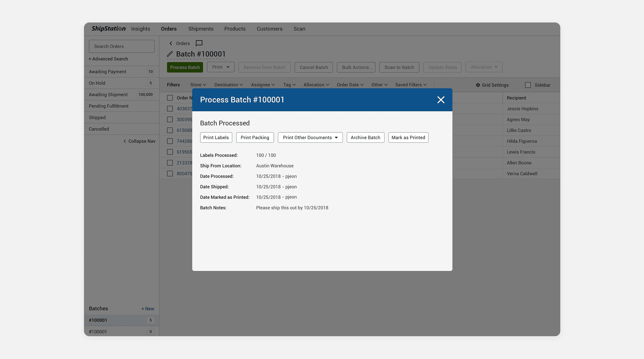Switch to the Orders tab

click(x=169, y=29)
